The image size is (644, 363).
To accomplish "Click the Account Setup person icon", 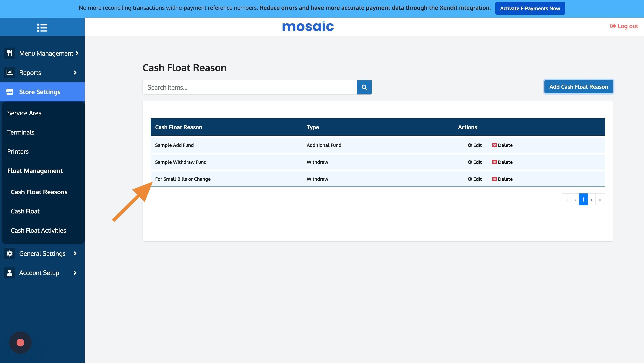I will [9, 273].
